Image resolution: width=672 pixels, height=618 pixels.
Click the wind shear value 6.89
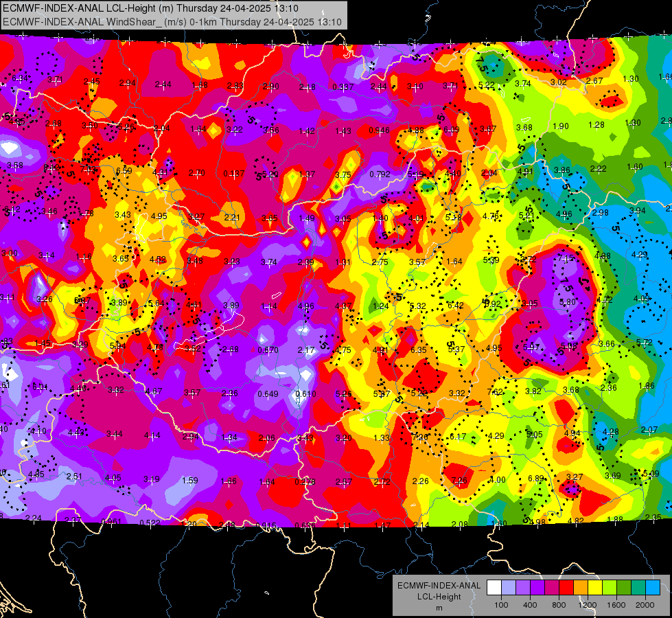pyautogui.click(x=535, y=478)
